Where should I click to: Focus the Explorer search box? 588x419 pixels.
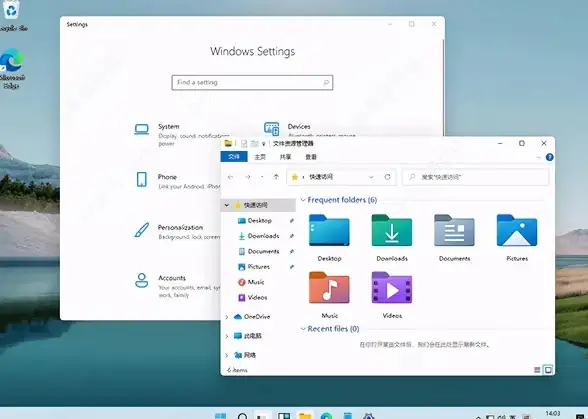tap(476, 177)
